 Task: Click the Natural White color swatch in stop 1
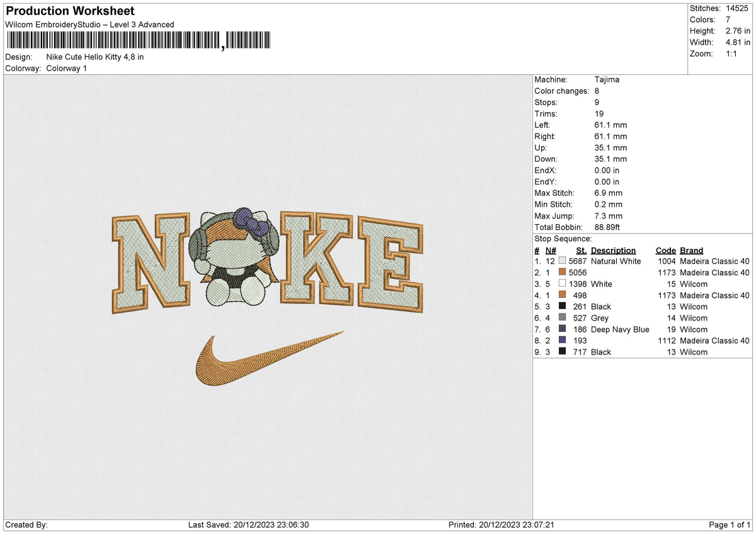point(562,261)
